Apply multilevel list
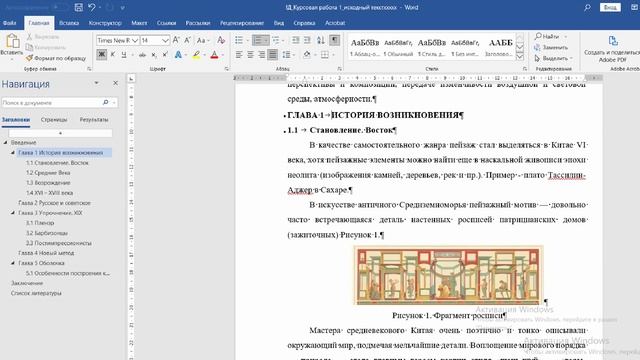 point(276,40)
